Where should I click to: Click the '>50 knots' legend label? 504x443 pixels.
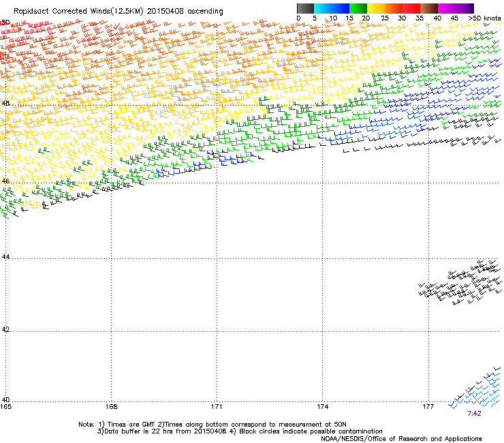[x=484, y=18]
